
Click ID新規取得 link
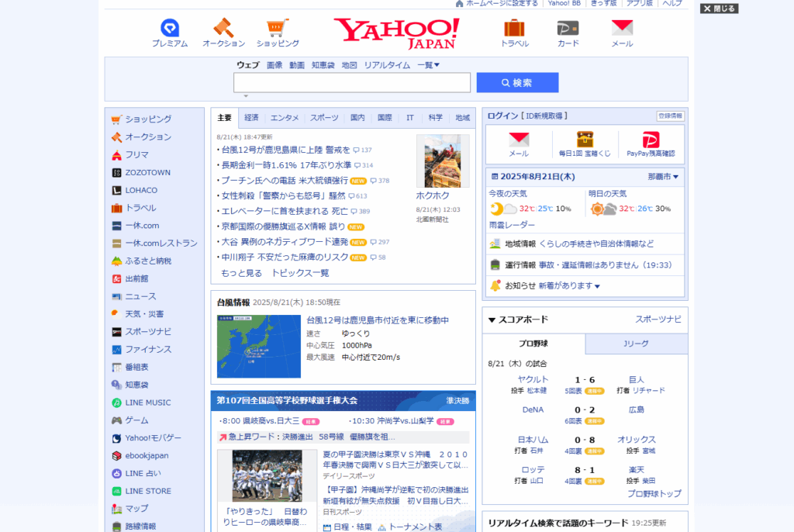[x=544, y=116]
